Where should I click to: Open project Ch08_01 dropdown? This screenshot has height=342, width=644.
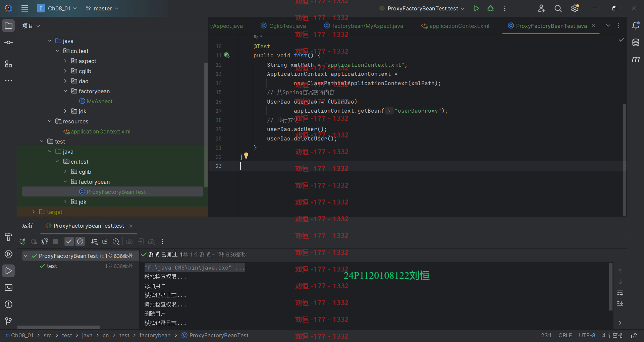(x=57, y=8)
